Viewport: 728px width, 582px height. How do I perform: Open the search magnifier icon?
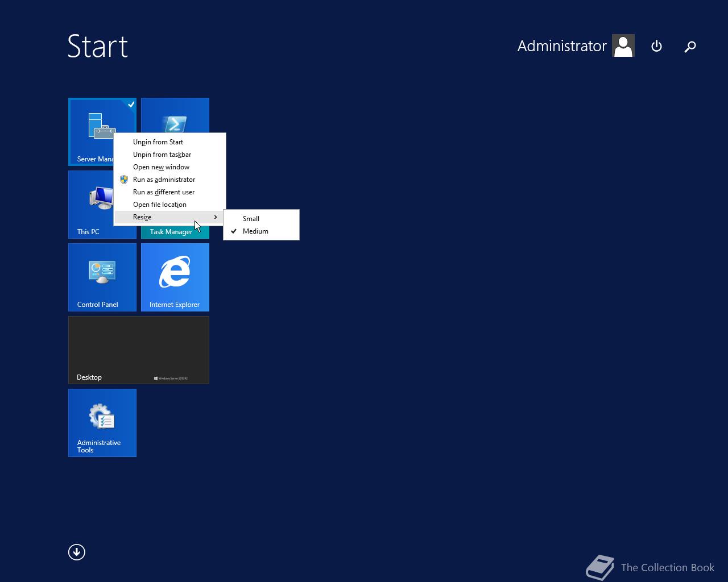point(690,47)
